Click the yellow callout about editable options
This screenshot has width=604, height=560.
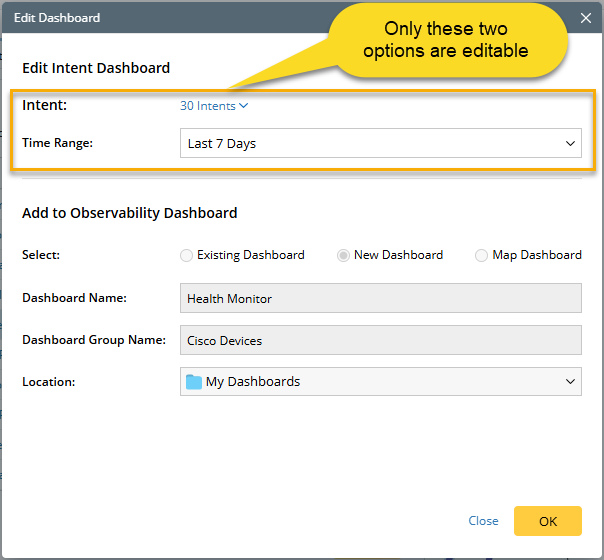pyautogui.click(x=445, y=41)
